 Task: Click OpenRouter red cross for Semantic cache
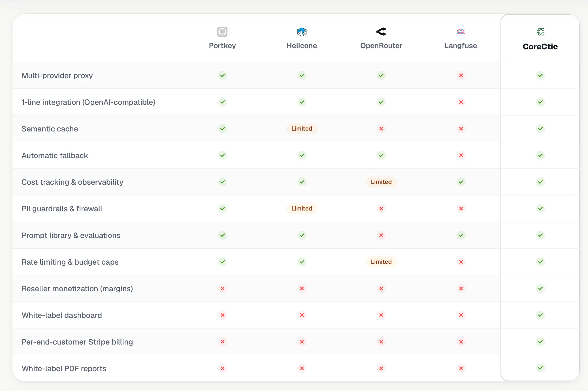tap(381, 129)
